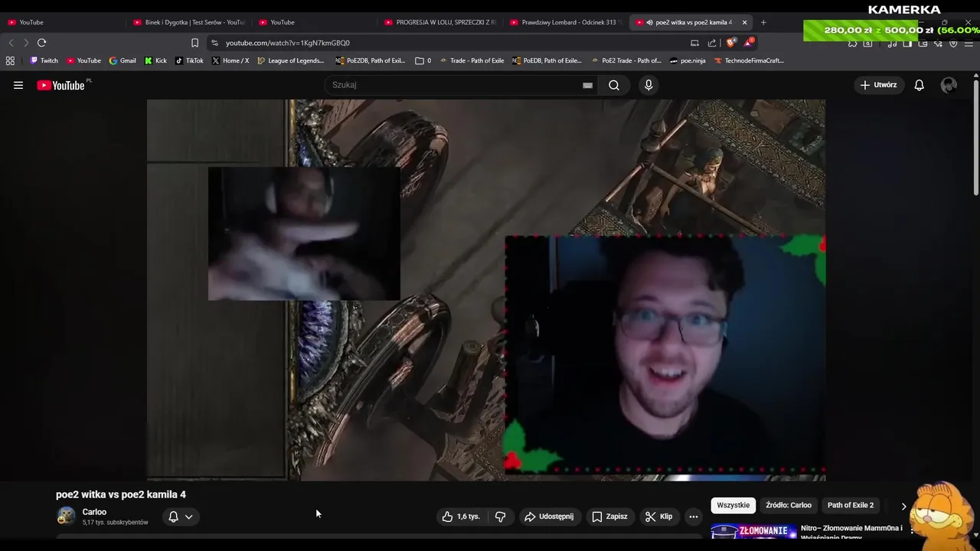The width and height of the screenshot is (980, 551).
Task: Click the video player to pause
Action: click(486, 290)
